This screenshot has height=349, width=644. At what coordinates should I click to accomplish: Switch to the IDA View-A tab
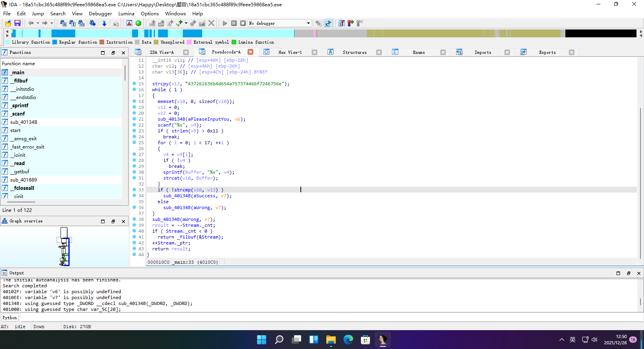[x=162, y=52]
